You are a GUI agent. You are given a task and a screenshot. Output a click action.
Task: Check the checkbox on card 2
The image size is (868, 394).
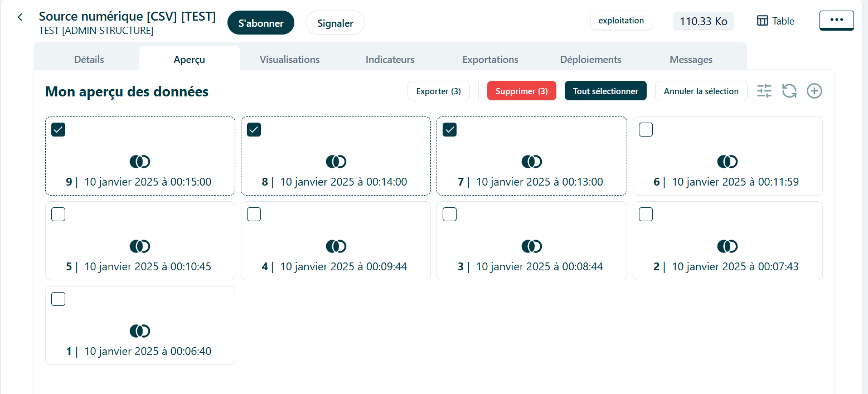tap(646, 214)
